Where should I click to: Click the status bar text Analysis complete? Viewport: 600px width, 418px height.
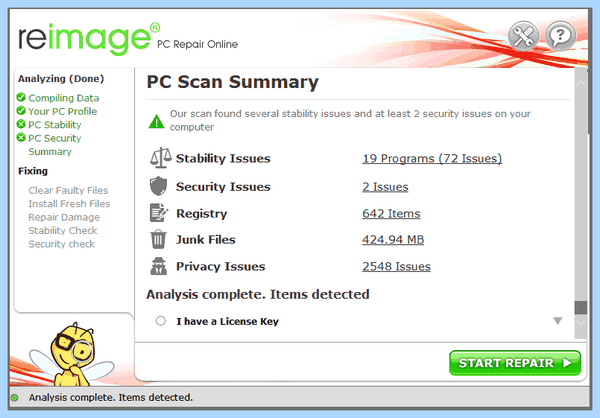111,398
